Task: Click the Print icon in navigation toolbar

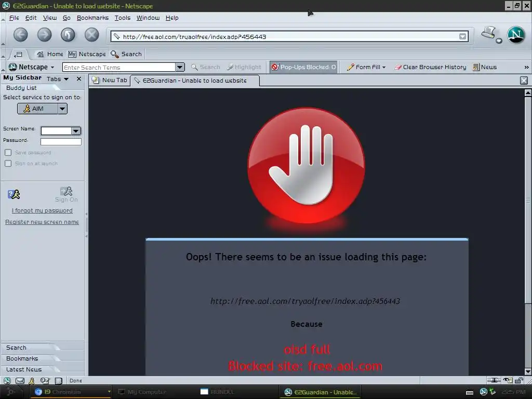Action: click(x=488, y=33)
